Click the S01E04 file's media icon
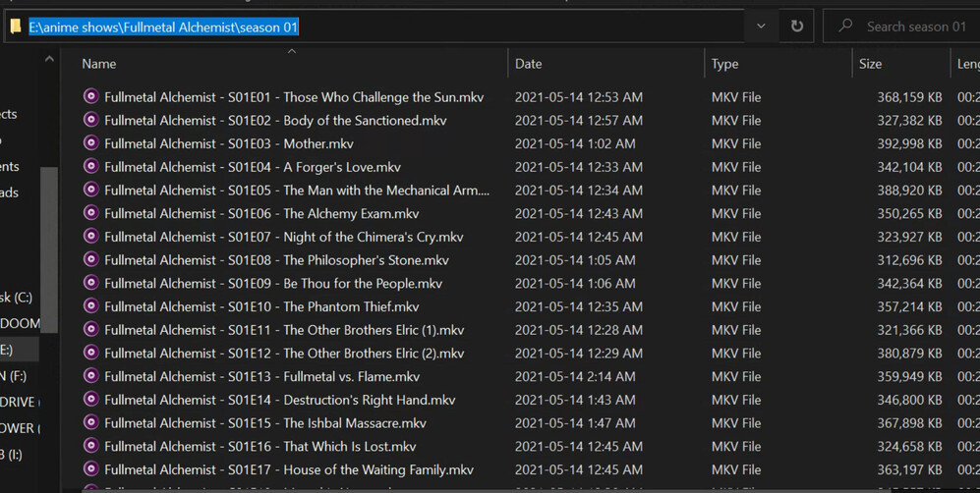980x493 pixels. [91, 166]
